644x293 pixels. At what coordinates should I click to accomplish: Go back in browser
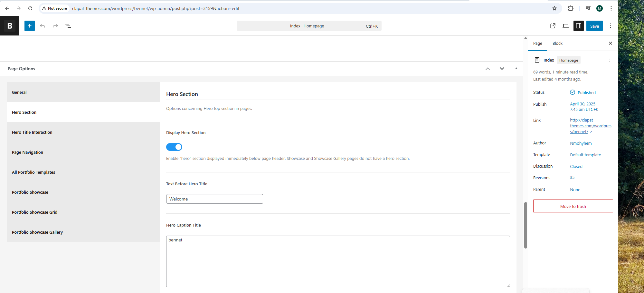click(7, 8)
